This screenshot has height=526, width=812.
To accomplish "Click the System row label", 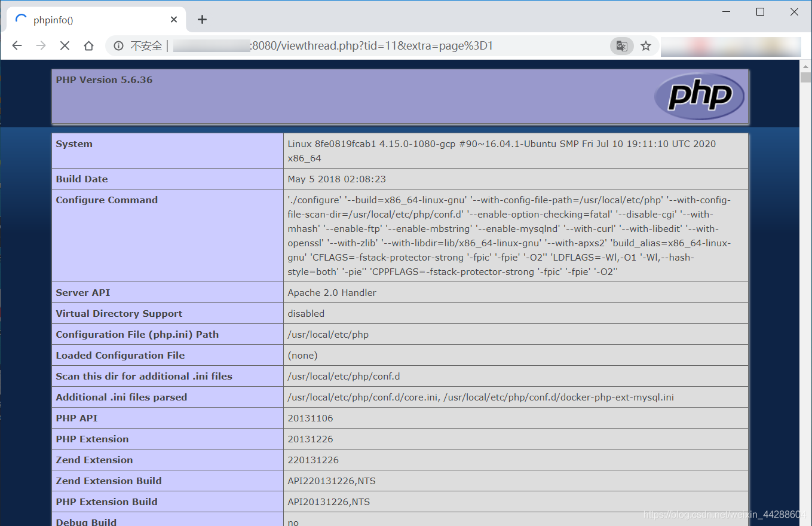I will [74, 144].
